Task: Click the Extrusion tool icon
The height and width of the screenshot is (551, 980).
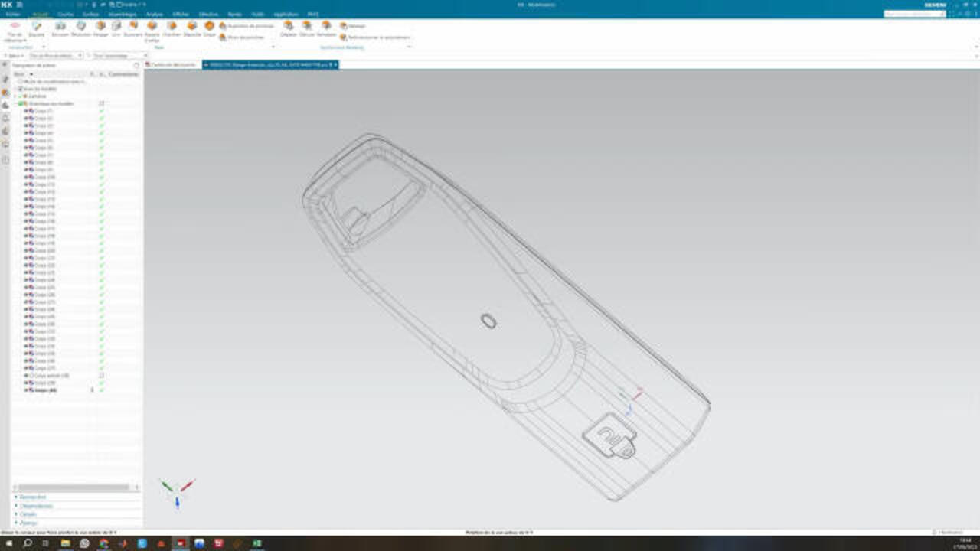Action: pos(60,27)
